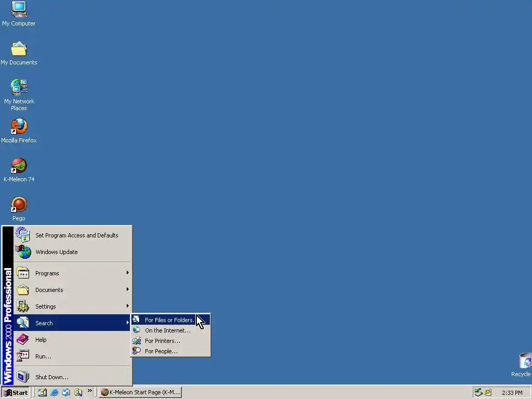Expand the quick launch overflow chevron
The width and height of the screenshot is (532, 399).
89,391
